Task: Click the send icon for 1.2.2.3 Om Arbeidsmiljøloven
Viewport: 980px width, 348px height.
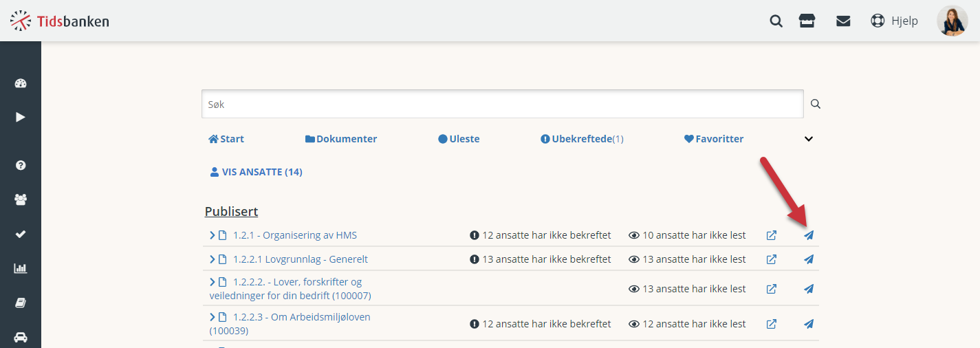Action: tap(809, 324)
